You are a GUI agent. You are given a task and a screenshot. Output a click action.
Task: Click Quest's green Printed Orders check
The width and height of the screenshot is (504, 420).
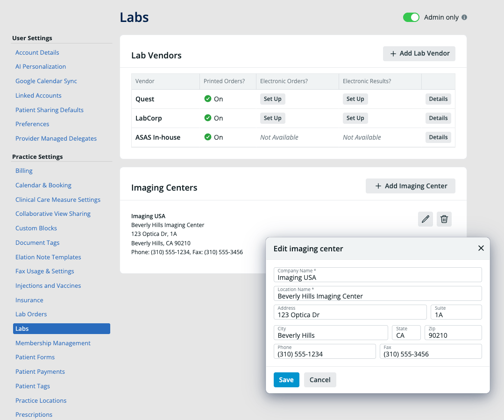(208, 99)
